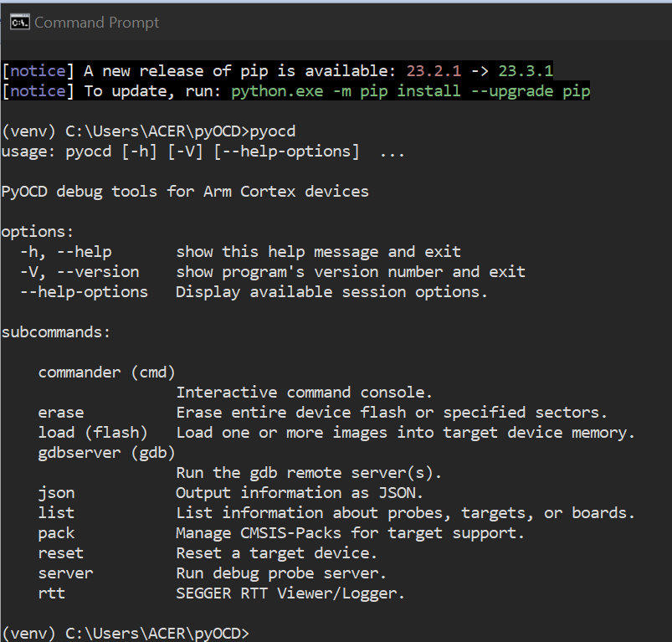
Task: Click the 'pack' subcommand name
Action: [x=56, y=533]
